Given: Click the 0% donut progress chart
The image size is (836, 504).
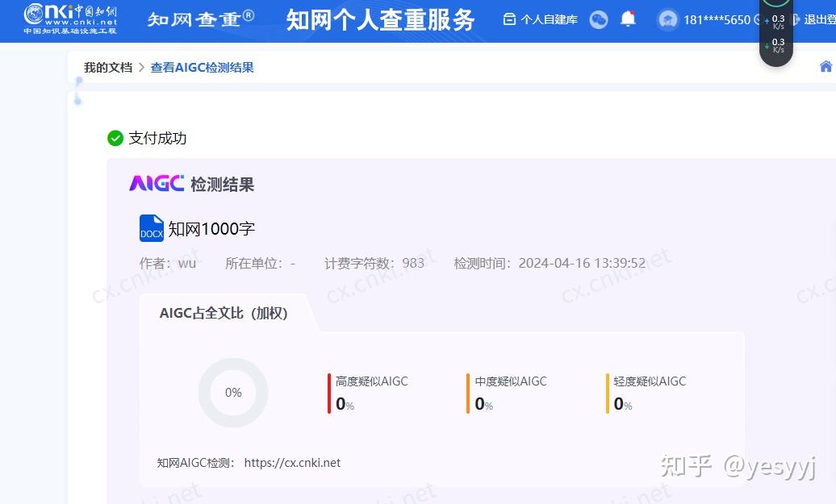Looking at the screenshot, I should tap(232, 392).
